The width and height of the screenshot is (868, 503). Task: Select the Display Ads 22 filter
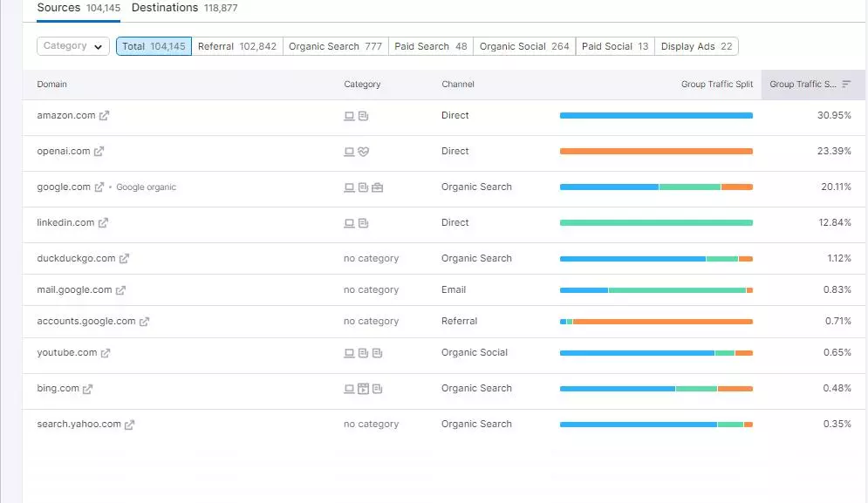tap(696, 46)
